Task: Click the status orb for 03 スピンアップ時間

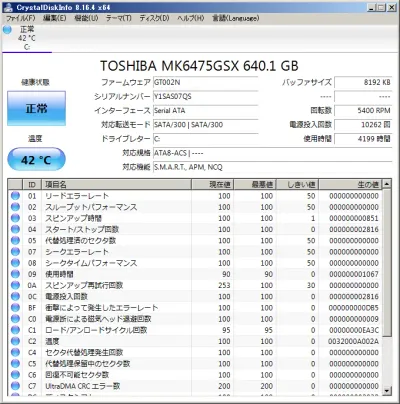Action: (x=15, y=218)
